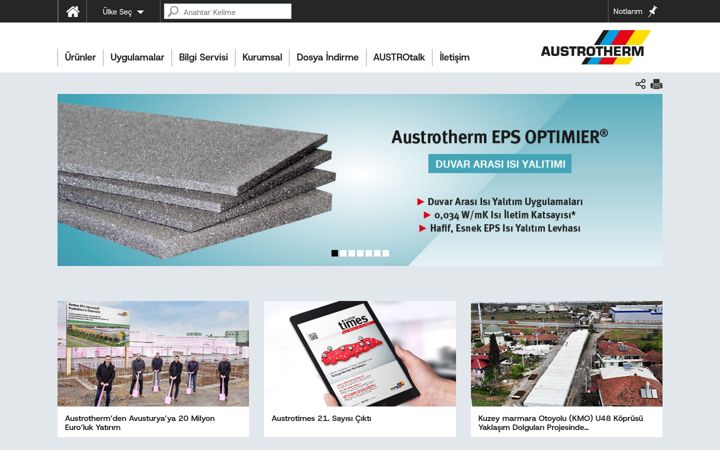Image resolution: width=720 pixels, height=450 pixels.
Task: Open the Kurumsal menu
Action: (x=262, y=57)
